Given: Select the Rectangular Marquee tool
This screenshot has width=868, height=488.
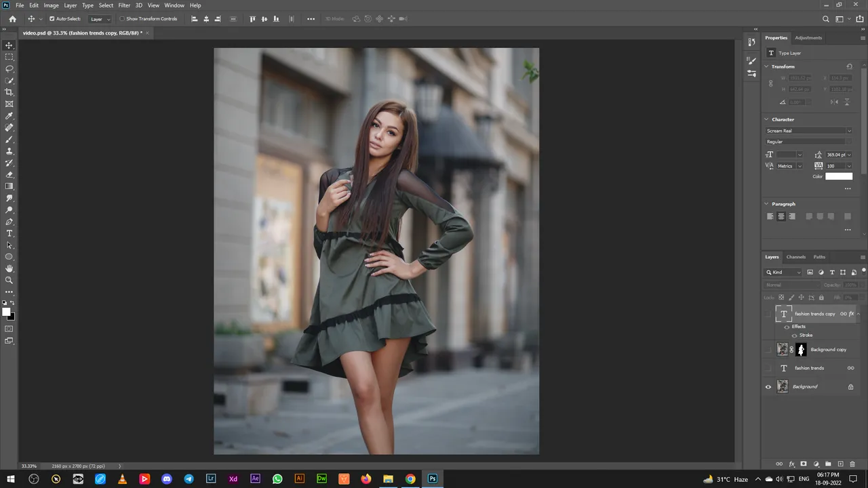Looking at the screenshot, I should 9,57.
